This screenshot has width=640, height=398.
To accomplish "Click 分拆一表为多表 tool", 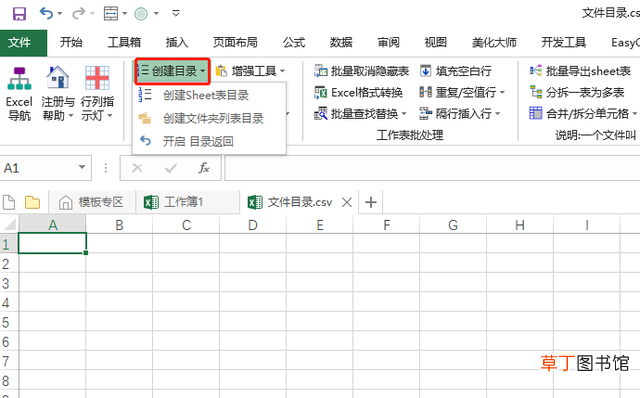I will (x=577, y=93).
